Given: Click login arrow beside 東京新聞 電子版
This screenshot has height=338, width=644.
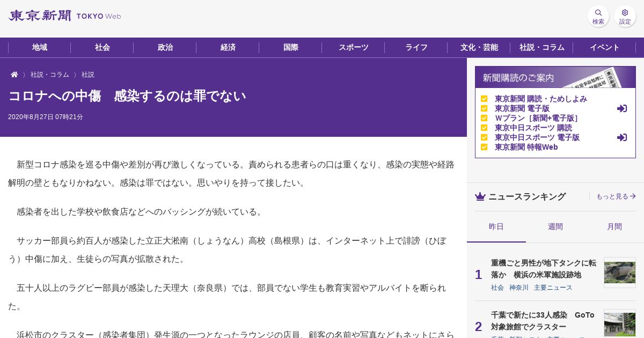Looking at the screenshot, I should [x=622, y=108].
